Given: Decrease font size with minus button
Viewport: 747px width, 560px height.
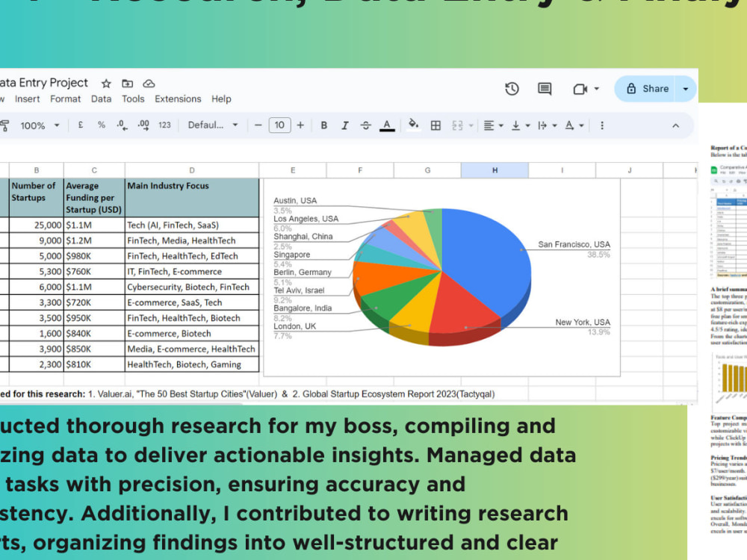Looking at the screenshot, I should pyautogui.click(x=258, y=125).
